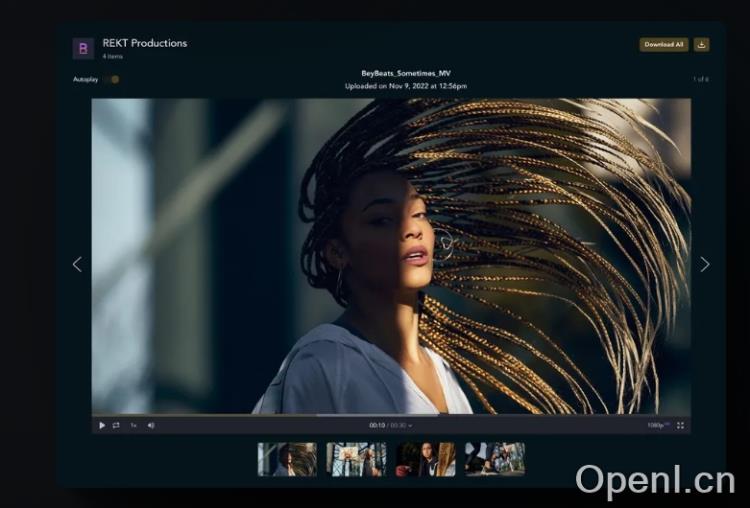750x508 pixels.
Task: Open the 1080p quality selector
Action: tap(658, 425)
